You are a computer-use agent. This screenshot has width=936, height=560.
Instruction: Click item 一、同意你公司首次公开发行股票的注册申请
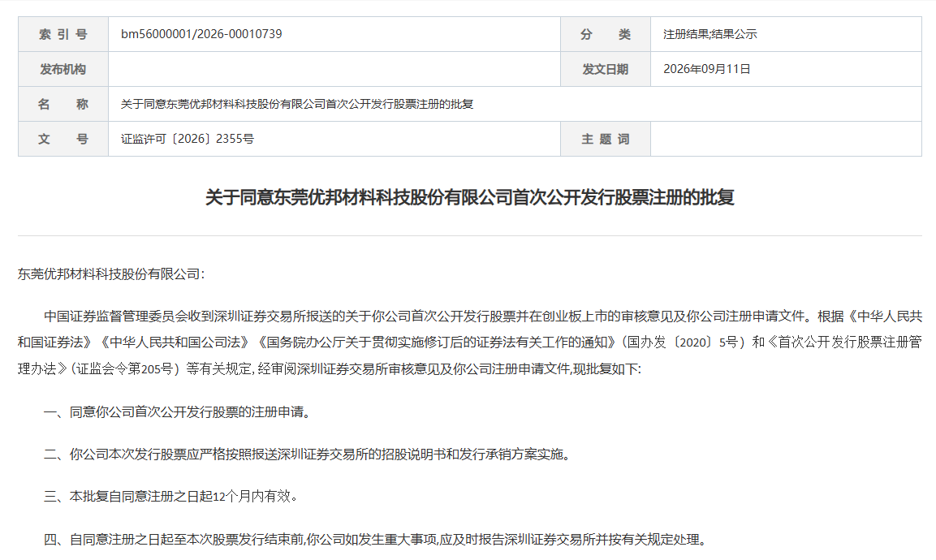coord(177,412)
